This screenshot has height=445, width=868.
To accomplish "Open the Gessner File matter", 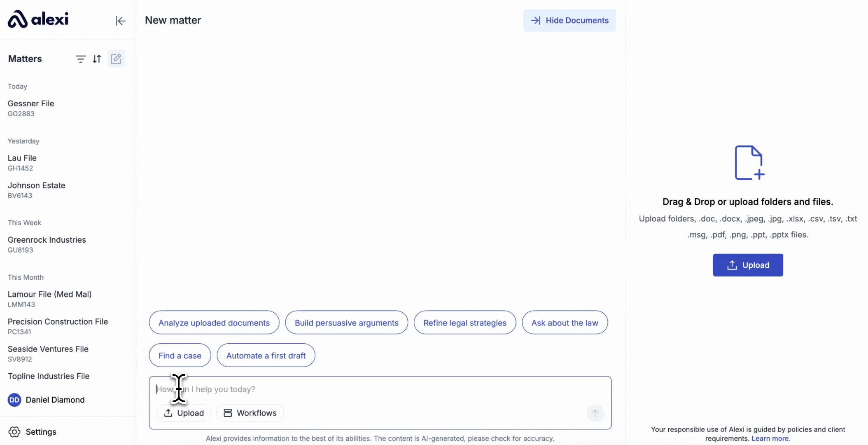I will coord(31,104).
